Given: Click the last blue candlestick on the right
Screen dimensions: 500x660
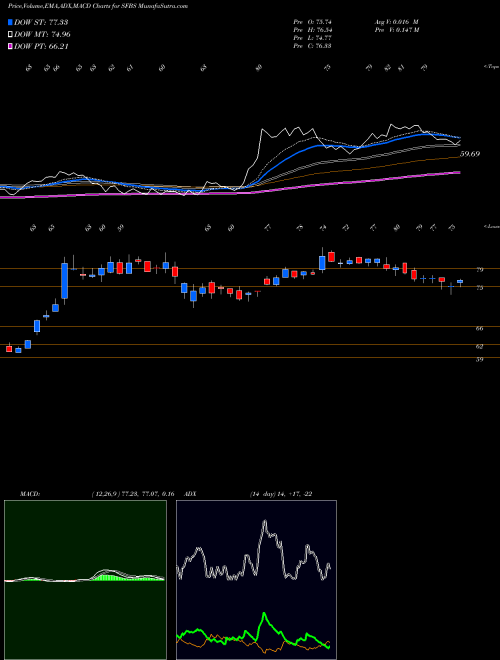Looking at the screenshot, I should pyautogui.click(x=460, y=282).
